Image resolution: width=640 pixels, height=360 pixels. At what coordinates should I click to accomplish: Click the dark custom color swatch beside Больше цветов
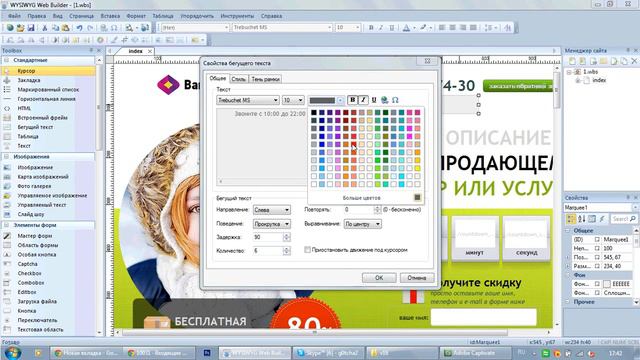pyautogui.click(x=417, y=198)
